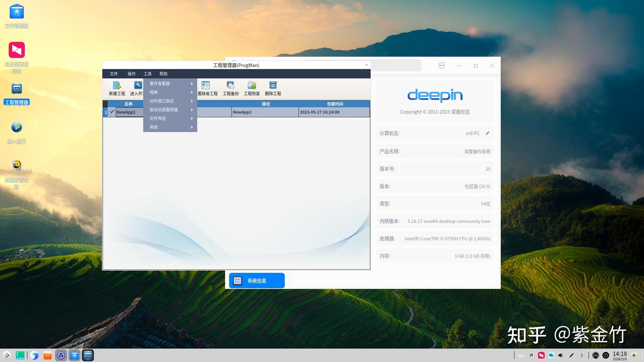Click the Sunflower remote tray icon
Viewport: 644px width, 362px height.
(541, 355)
